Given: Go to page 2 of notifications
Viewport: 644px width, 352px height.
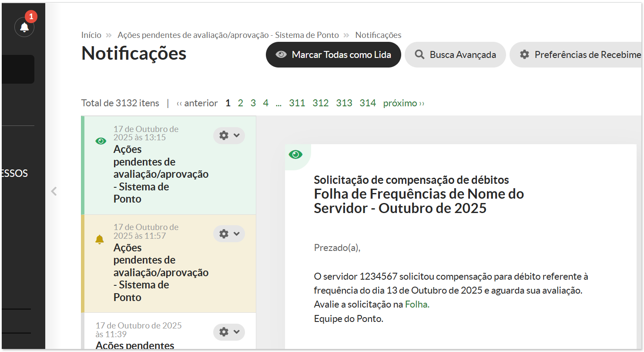Looking at the screenshot, I should (x=240, y=103).
